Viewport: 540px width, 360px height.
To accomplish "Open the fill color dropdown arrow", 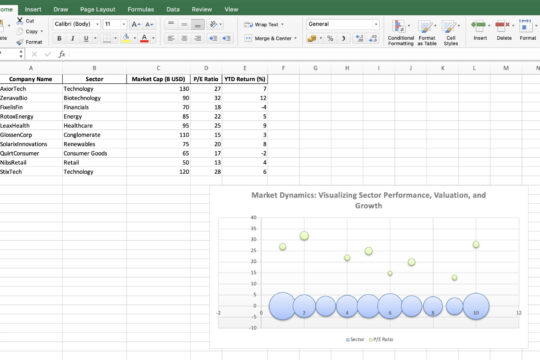I will click(x=135, y=38).
